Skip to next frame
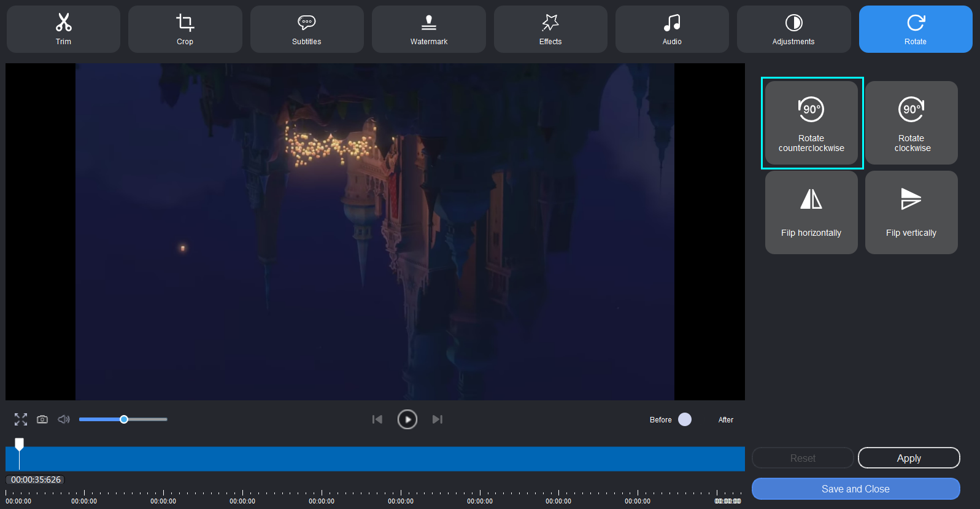This screenshot has height=509, width=980. [x=438, y=419]
